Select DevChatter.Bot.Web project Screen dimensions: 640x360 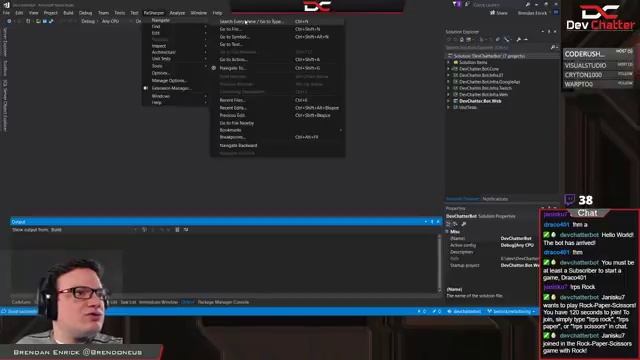click(480, 101)
